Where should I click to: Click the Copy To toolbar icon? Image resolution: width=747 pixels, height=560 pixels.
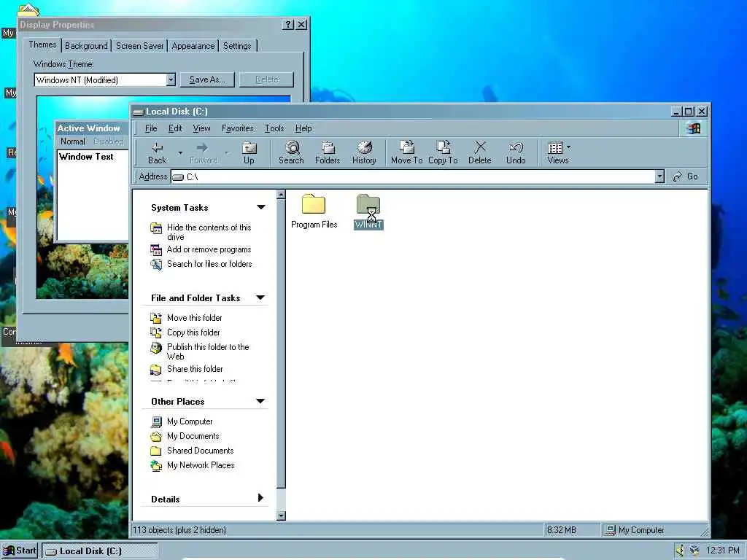(443, 153)
